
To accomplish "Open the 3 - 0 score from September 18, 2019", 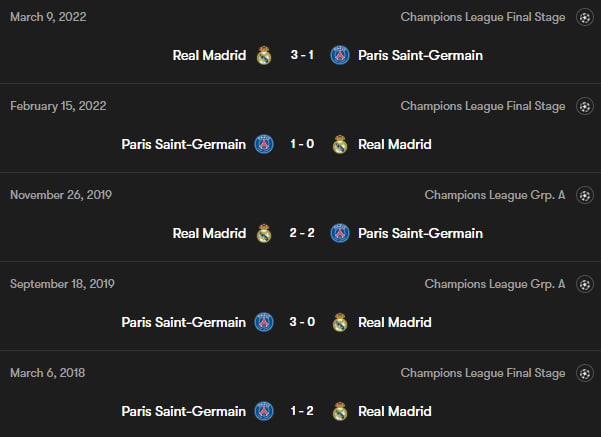I will (x=302, y=322).
